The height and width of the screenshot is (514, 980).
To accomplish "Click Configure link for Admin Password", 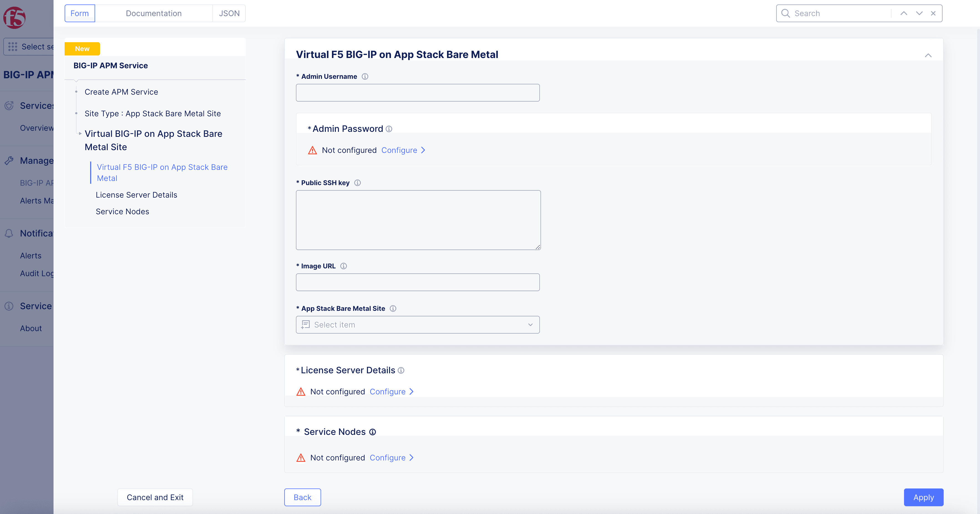I will (x=399, y=150).
